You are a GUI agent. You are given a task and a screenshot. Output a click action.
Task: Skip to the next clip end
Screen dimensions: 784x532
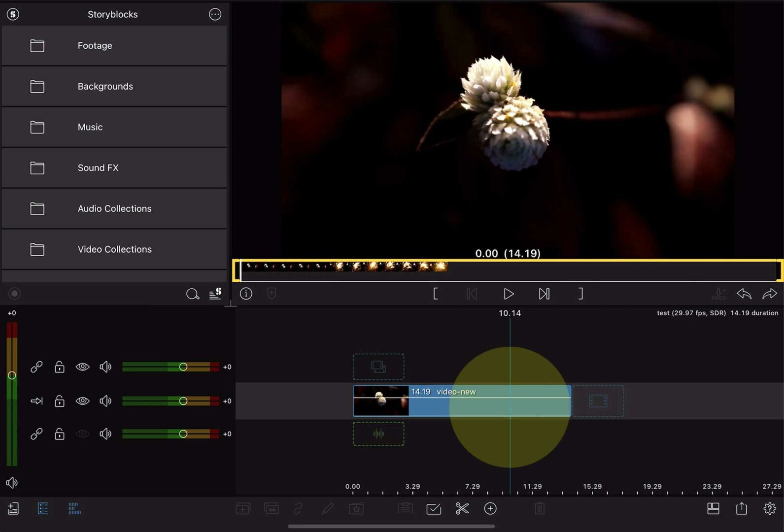pos(544,294)
